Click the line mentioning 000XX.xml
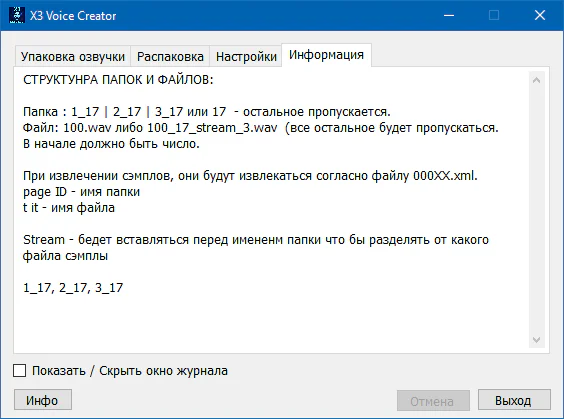 (250, 176)
